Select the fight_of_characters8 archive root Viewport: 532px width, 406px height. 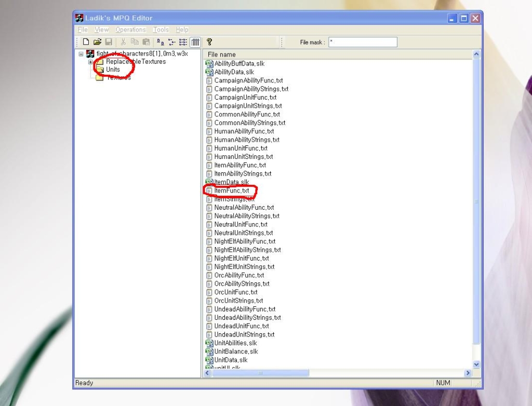pos(142,53)
